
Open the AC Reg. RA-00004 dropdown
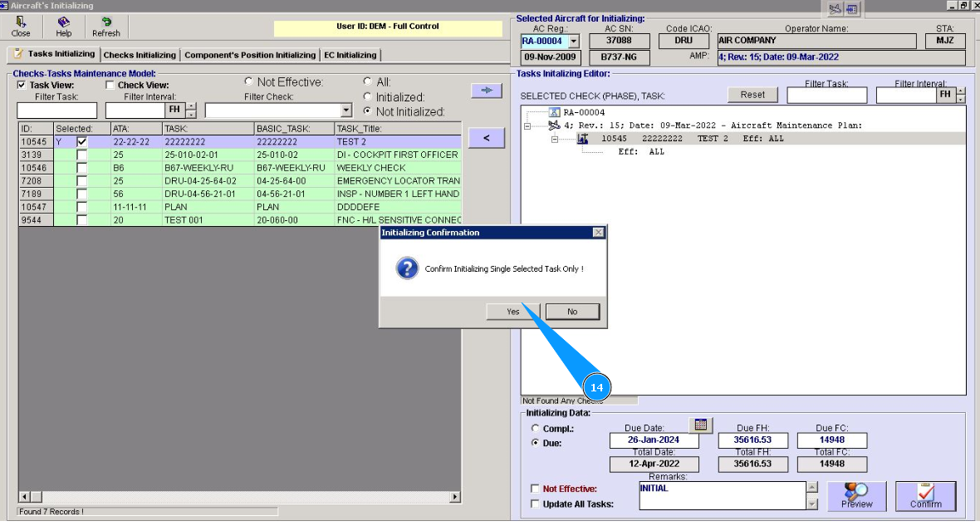tap(573, 42)
